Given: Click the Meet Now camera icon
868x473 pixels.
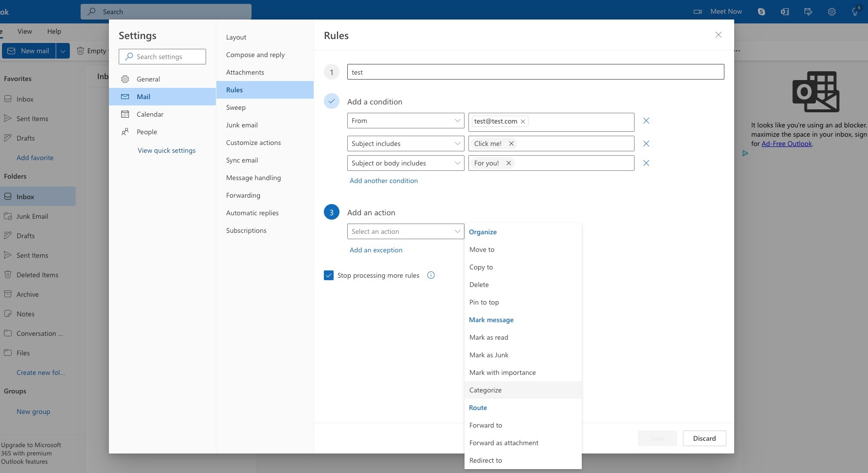Looking at the screenshot, I should click(x=698, y=12).
